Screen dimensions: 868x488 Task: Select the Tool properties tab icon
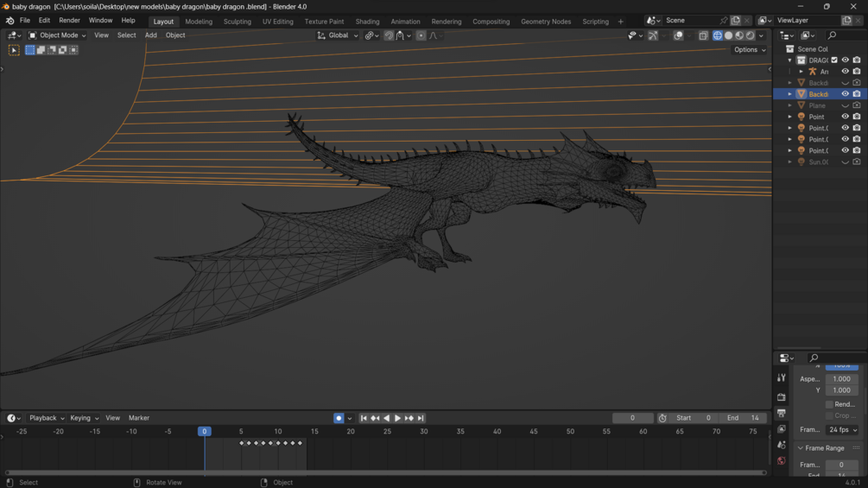781,378
